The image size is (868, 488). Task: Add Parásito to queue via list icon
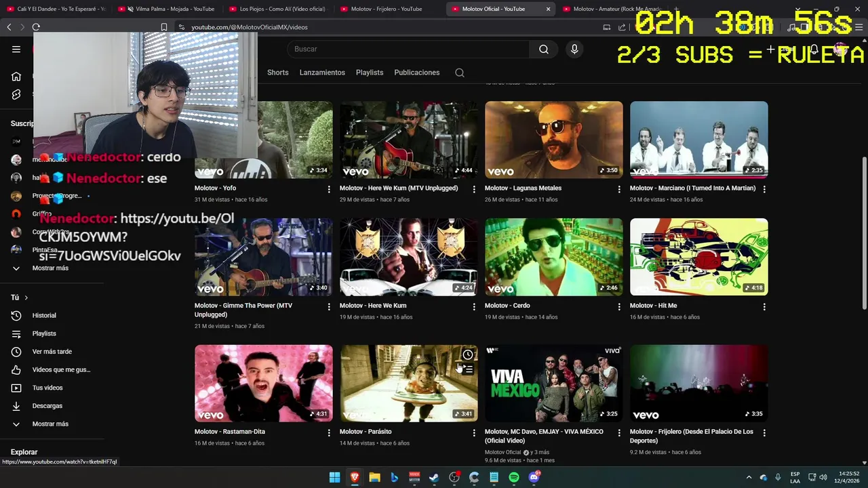(468, 369)
